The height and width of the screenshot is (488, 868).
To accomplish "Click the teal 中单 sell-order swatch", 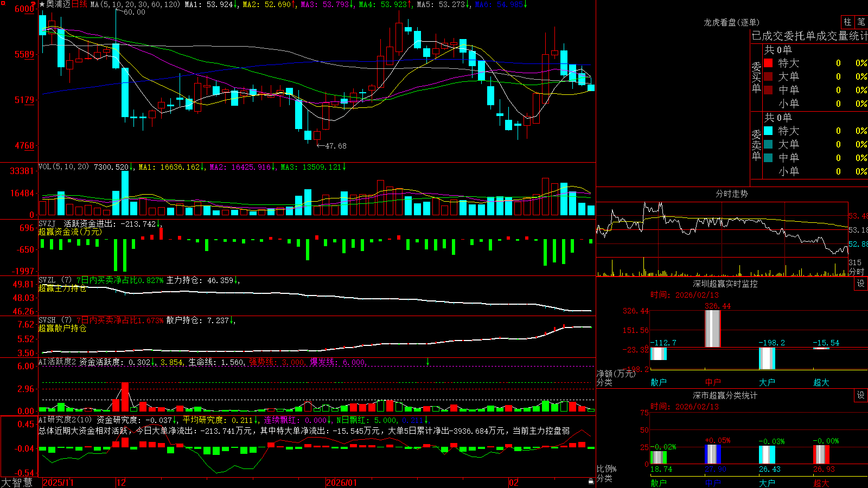I will click(x=768, y=158).
